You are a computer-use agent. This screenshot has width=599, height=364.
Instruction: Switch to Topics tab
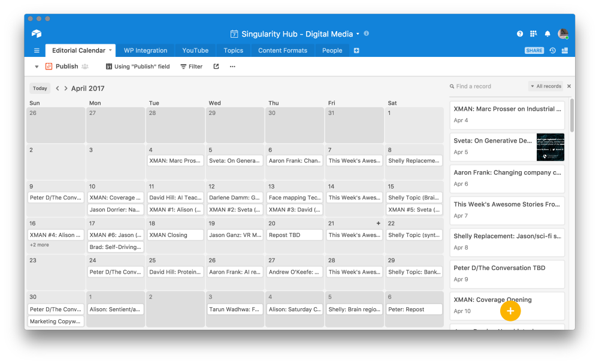tap(234, 50)
